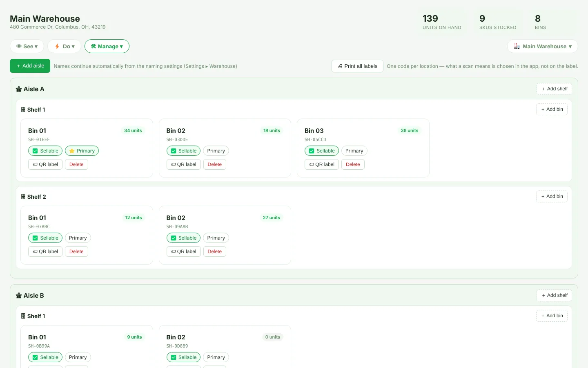Click the 36 units badge on Bin 03

(409, 131)
